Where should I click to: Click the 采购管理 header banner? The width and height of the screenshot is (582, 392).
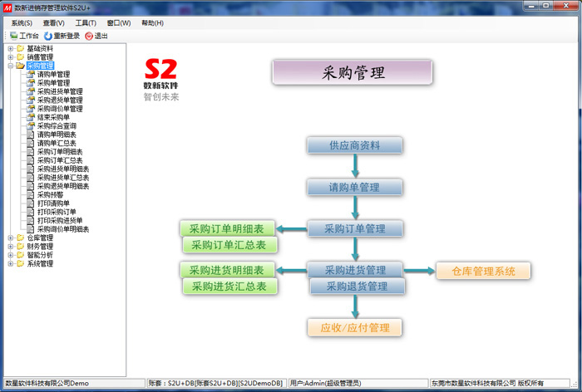(x=353, y=72)
